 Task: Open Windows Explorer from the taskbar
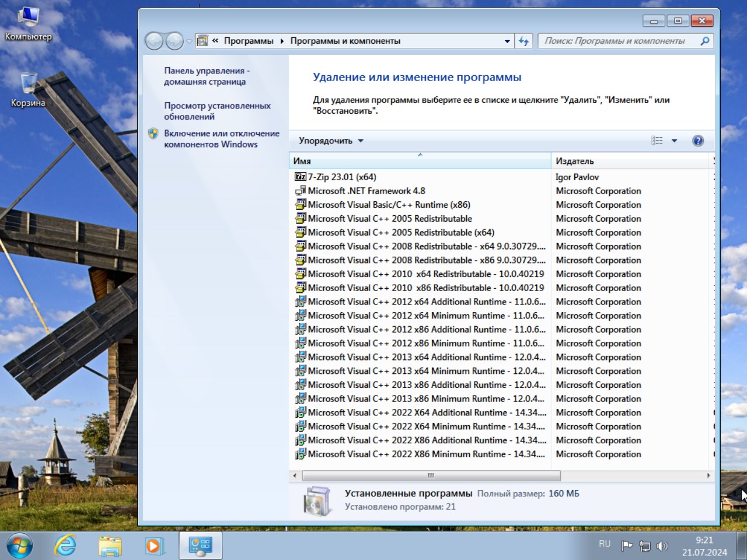click(x=110, y=546)
